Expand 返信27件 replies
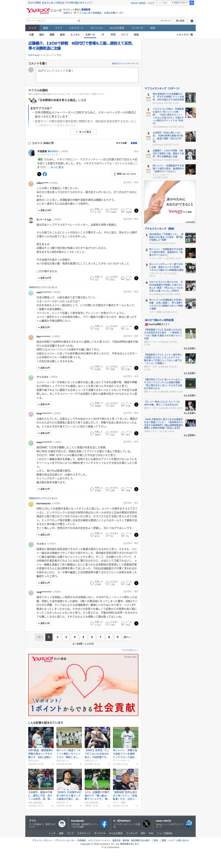 pyautogui.click(x=44, y=489)
